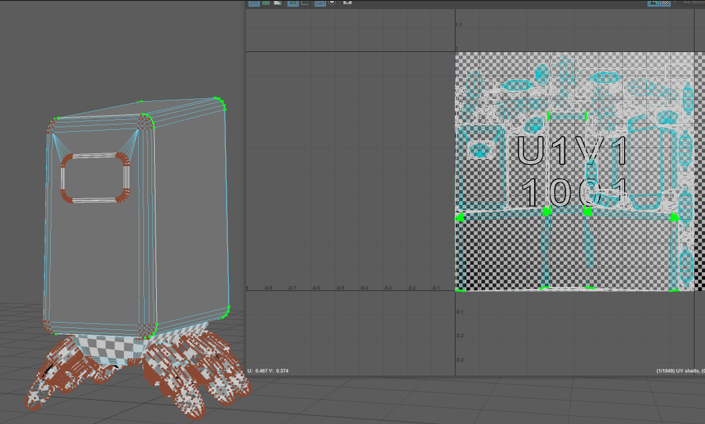Click the 1001 UDIM number on the UV tile

[x=573, y=193]
